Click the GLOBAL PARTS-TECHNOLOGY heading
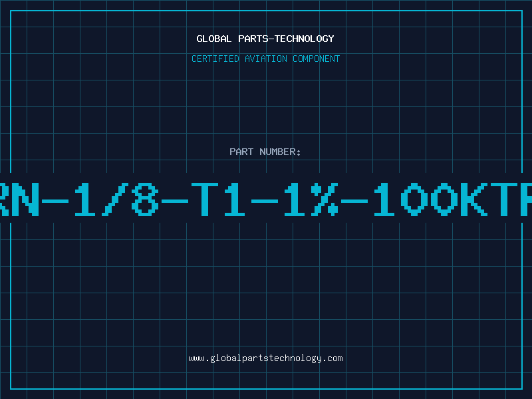 click(x=265, y=39)
